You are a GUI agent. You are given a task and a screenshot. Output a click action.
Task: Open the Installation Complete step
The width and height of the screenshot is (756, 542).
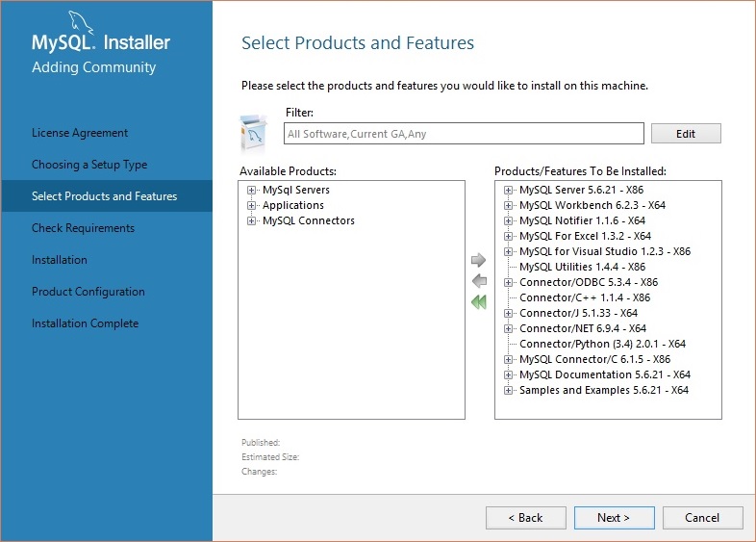point(85,323)
